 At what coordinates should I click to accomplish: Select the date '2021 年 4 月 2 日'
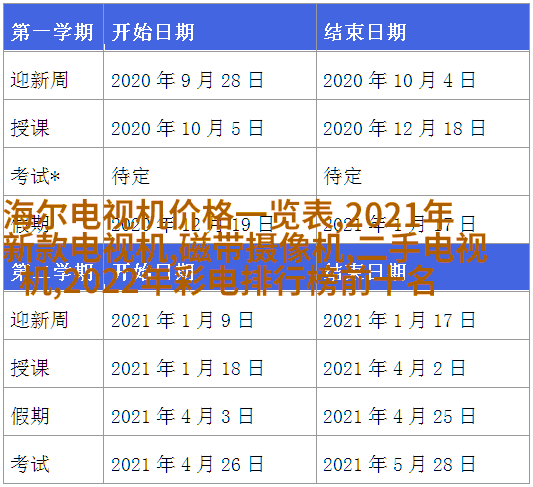pyautogui.click(x=394, y=368)
